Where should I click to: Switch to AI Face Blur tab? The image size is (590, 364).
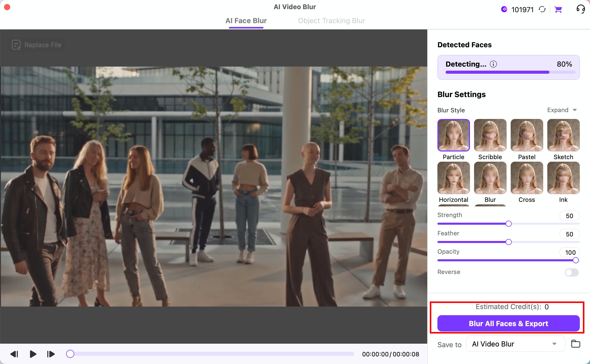point(246,21)
